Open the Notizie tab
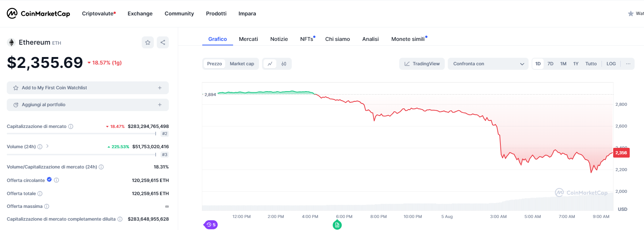644x230 pixels. (x=279, y=39)
